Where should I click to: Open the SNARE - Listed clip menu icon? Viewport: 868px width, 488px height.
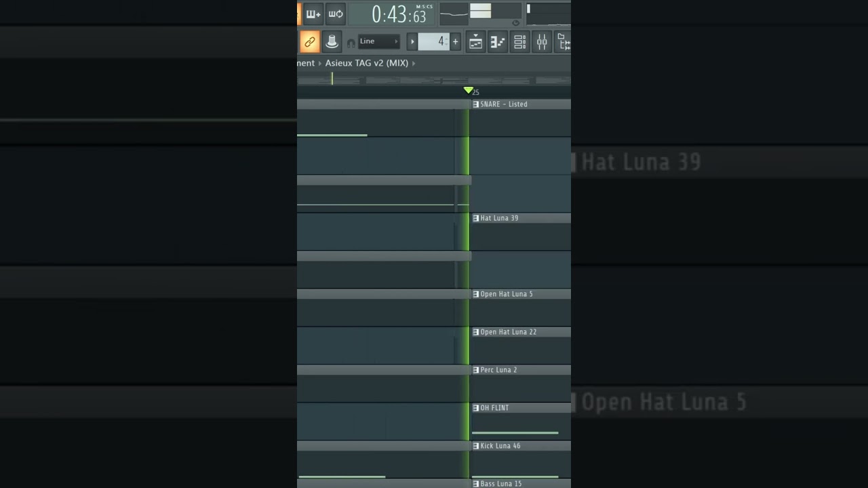coord(475,104)
